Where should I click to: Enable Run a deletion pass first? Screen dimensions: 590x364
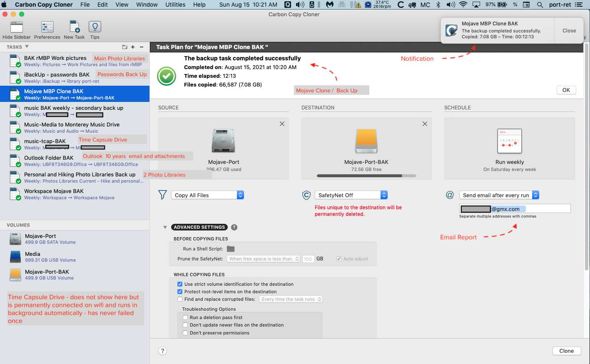tap(185, 317)
